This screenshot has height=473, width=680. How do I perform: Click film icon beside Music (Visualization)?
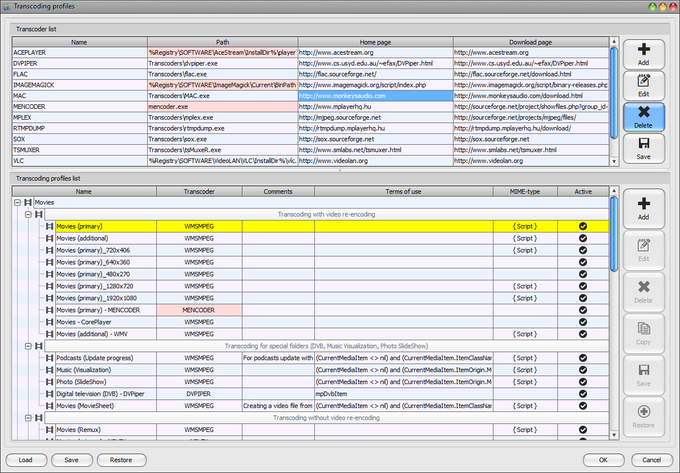point(49,370)
